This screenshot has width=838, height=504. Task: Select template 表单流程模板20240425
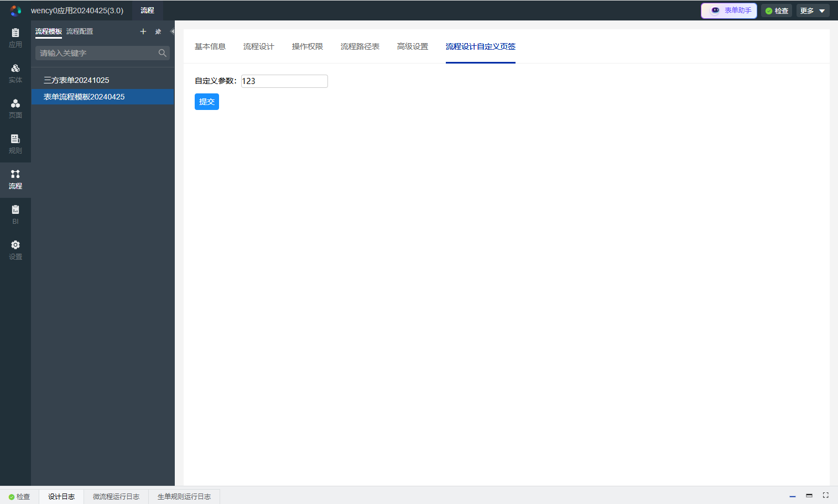point(102,97)
